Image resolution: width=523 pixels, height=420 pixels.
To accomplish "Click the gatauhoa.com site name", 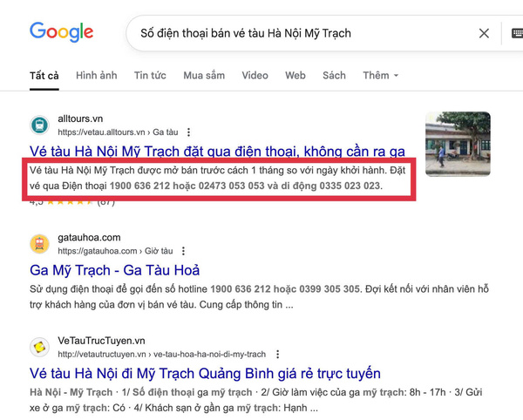I will click(89, 237).
